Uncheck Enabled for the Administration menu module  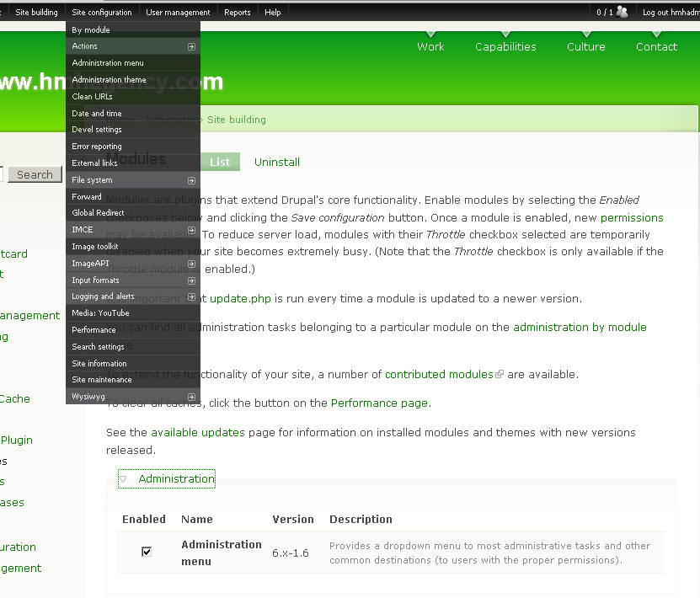(146, 551)
